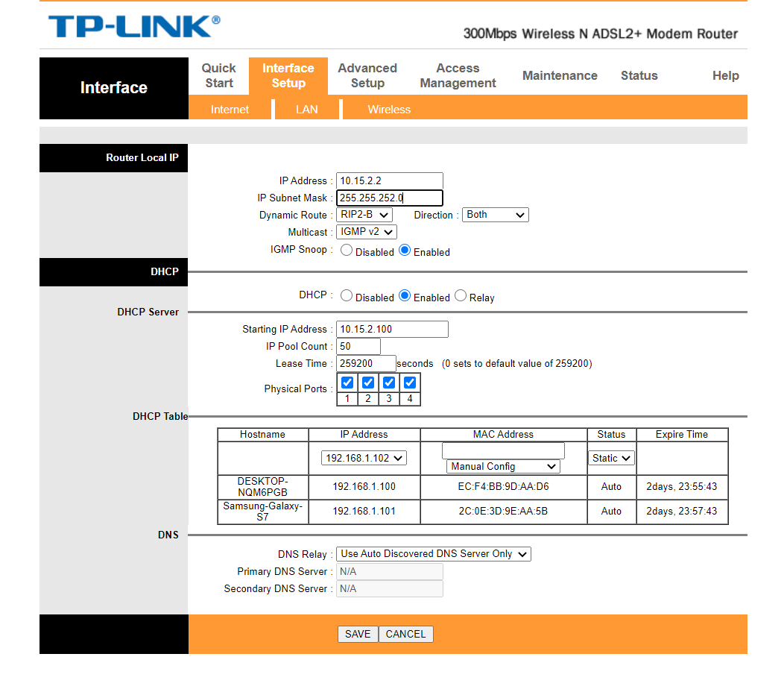Select DHCP Relay radio button
Image resolution: width=784 pixels, height=692 pixels.
pos(461,296)
